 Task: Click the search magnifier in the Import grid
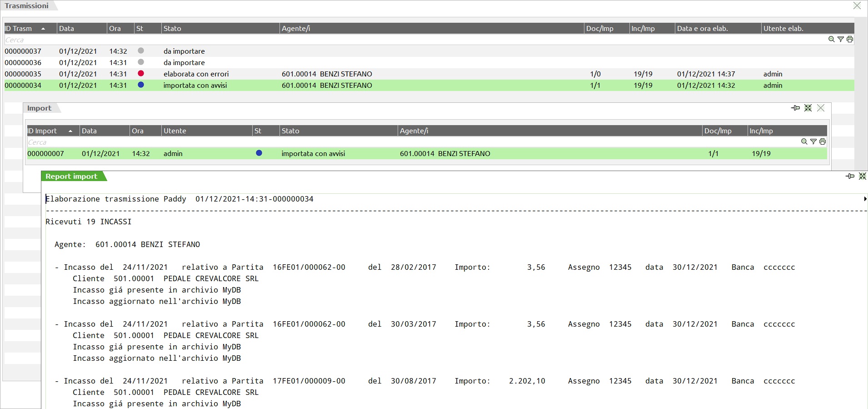(804, 142)
